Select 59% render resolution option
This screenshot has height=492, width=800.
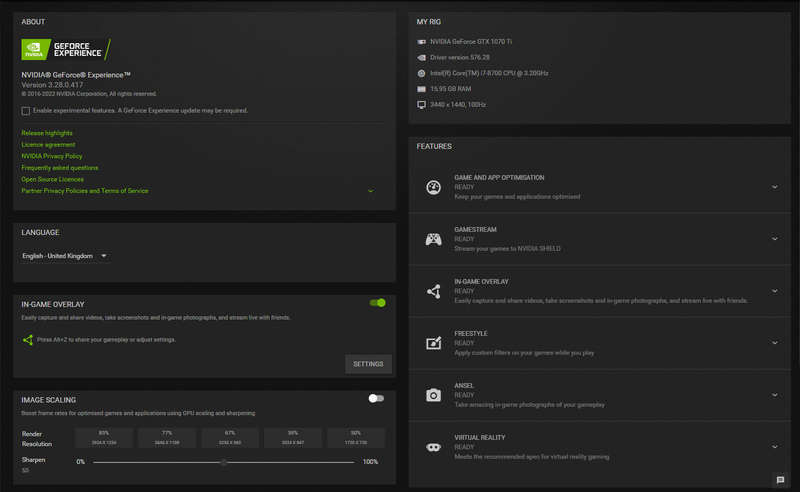(x=293, y=437)
